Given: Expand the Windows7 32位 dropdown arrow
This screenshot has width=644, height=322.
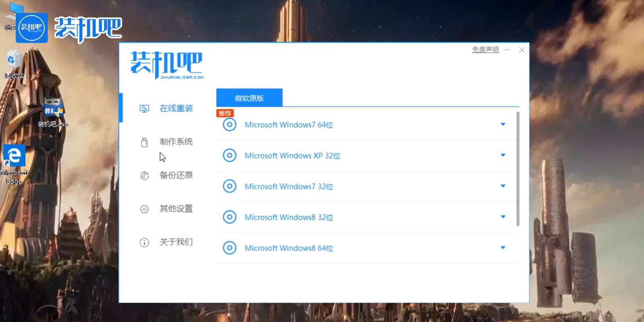Looking at the screenshot, I should [x=503, y=186].
